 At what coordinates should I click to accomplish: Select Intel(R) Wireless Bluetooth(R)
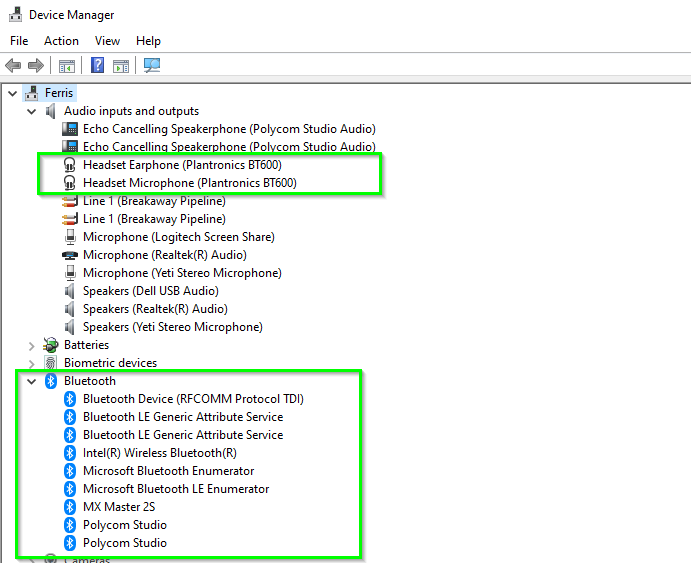click(160, 453)
